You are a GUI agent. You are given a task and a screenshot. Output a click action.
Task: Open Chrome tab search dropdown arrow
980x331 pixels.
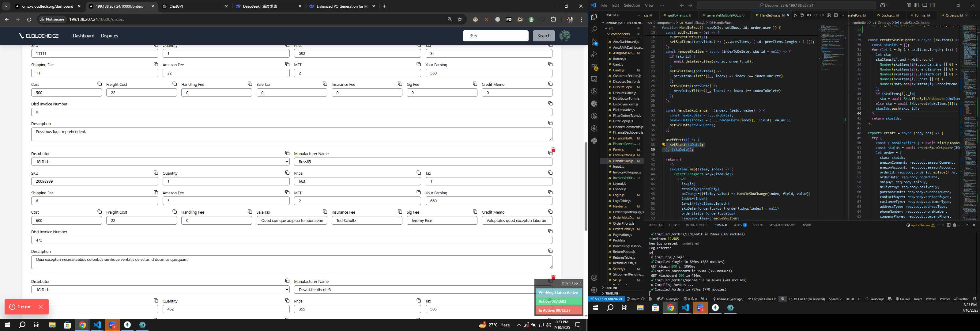pyautogui.click(x=6, y=6)
